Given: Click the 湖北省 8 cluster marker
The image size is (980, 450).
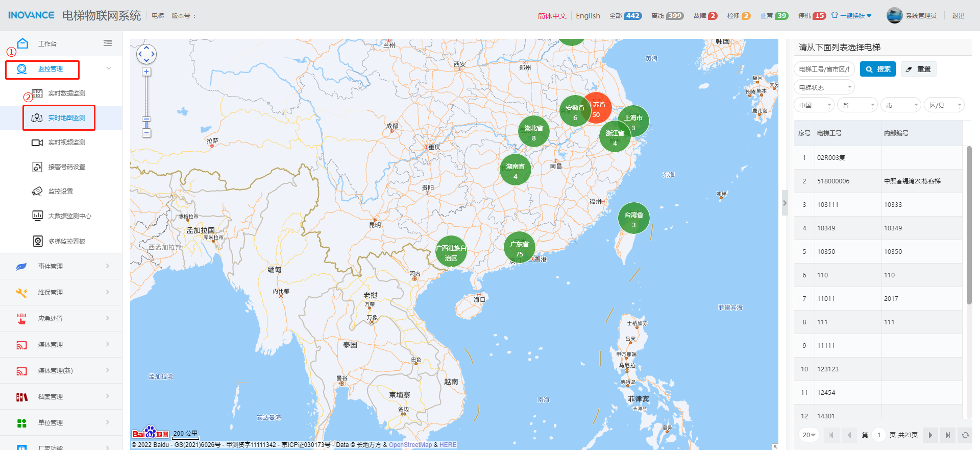Looking at the screenshot, I should [x=534, y=132].
